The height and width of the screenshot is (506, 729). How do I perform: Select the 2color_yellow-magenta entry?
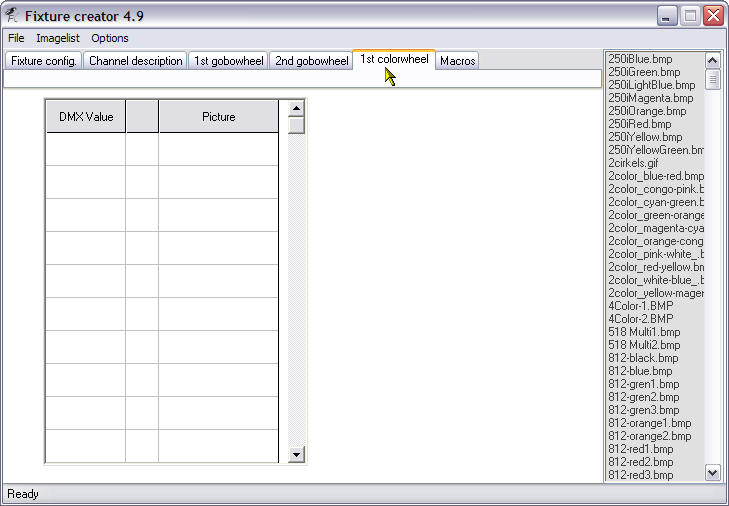pos(656,293)
